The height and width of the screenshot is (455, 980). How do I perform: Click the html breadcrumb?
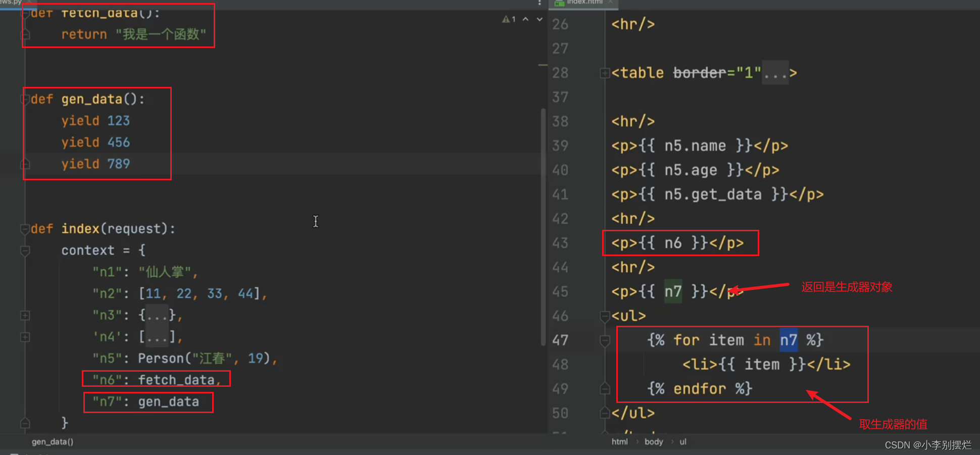[x=619, y=442]
